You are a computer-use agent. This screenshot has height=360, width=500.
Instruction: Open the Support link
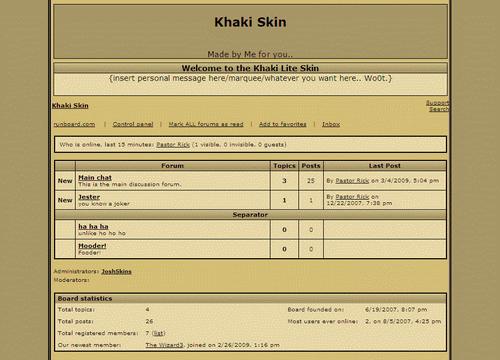pyautogui.click(x=438, y=103)
